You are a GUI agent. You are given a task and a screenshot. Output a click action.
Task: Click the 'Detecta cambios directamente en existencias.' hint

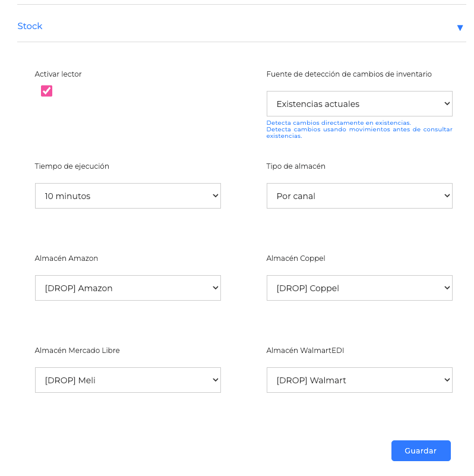pos(339,122)
